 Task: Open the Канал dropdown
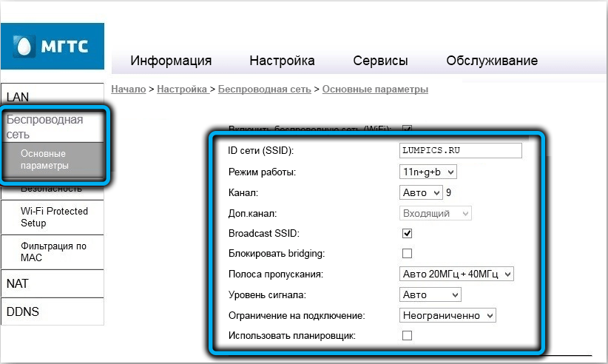pyautogui.click(x=420, y=192)
